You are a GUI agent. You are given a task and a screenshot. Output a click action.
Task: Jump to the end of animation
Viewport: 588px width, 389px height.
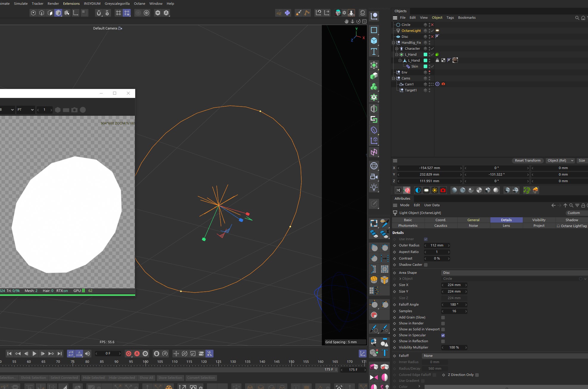coord(60,354)
